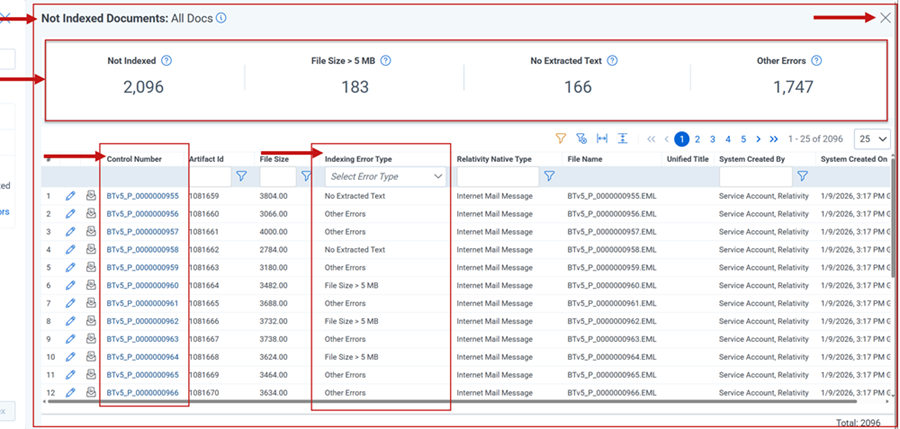This screenshot has height=429, width=900.
Task: Open viewer icon for BTv5_P_0000000956 row
Action: click(x=91, y=214)
